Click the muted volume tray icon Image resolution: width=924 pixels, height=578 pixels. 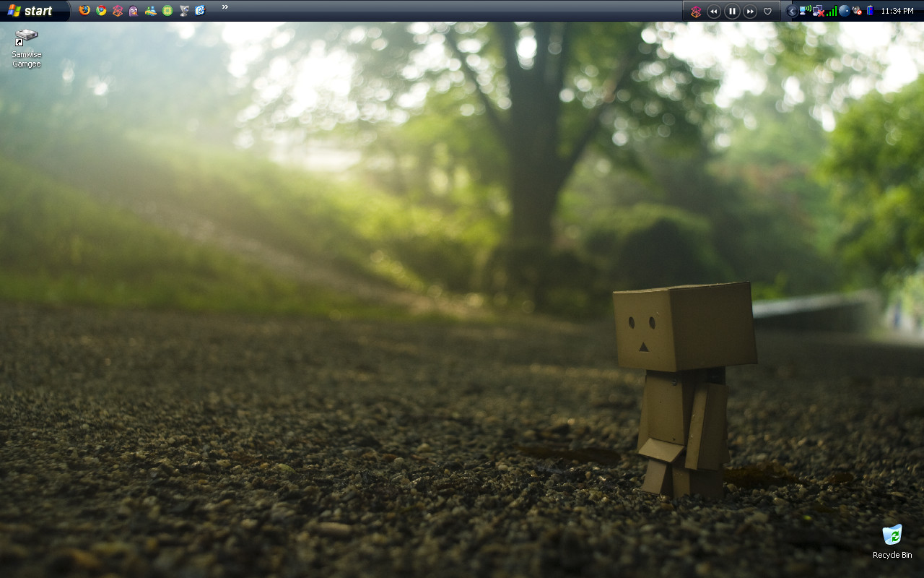pos(857,11)
